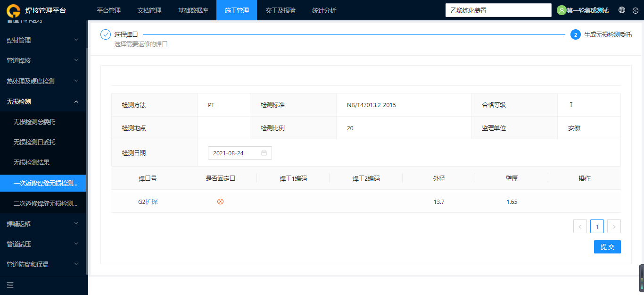644x295 pixels.
Task: Click the 13.7 outer diameter cell
Action: pos(439,202)
